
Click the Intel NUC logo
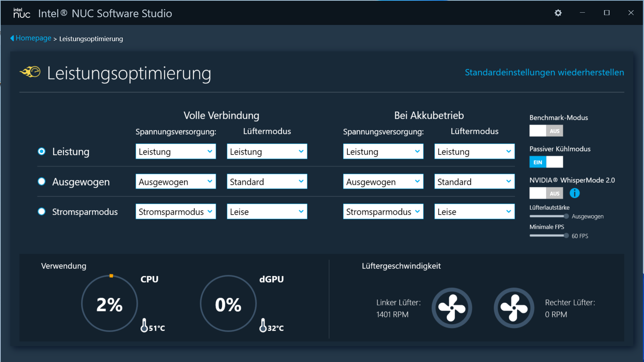pos(22,13)
